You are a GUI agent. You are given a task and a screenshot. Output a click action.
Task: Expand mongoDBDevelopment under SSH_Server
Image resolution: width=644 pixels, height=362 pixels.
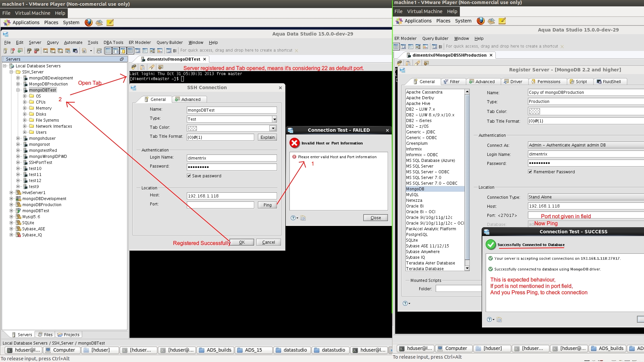pos(18,78)
